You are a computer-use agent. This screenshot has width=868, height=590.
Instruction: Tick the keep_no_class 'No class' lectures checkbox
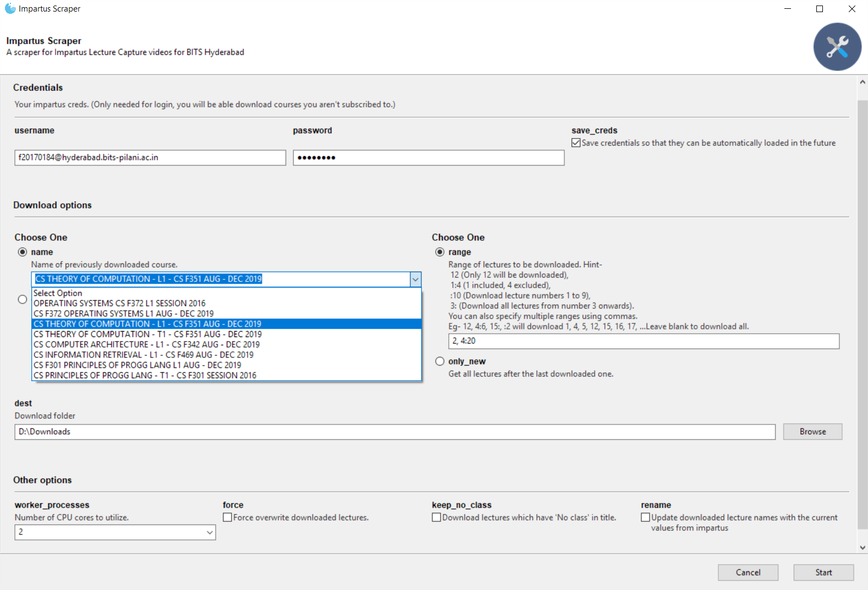[436, 517]
